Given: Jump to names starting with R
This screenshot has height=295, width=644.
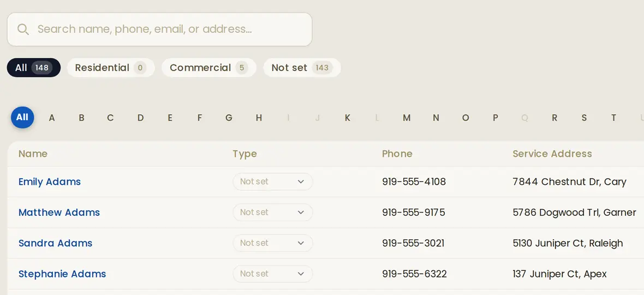Looking at the screenshot, I should tap(554, 118).
